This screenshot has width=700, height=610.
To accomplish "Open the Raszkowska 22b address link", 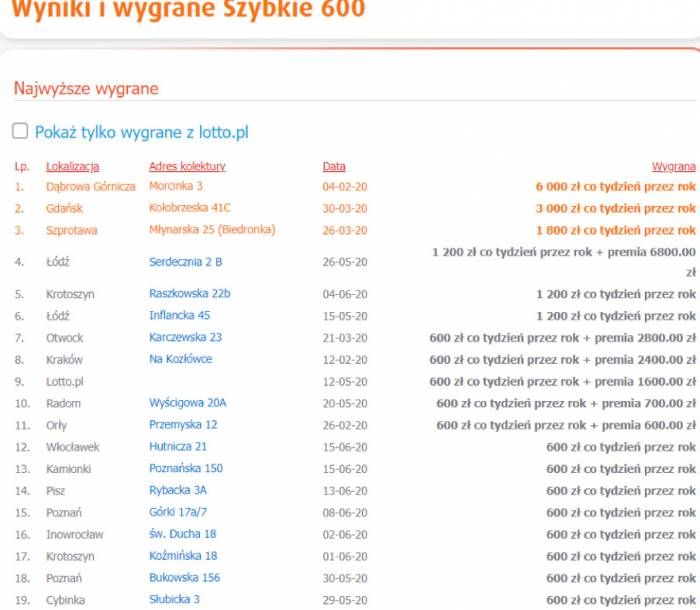I will coord(189,293).
